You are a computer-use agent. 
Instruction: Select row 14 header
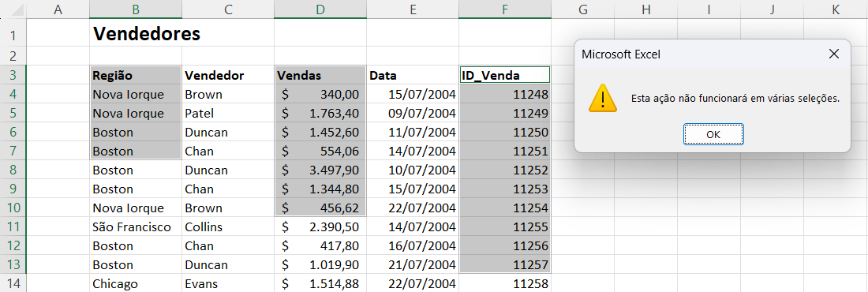pos(13,283)
